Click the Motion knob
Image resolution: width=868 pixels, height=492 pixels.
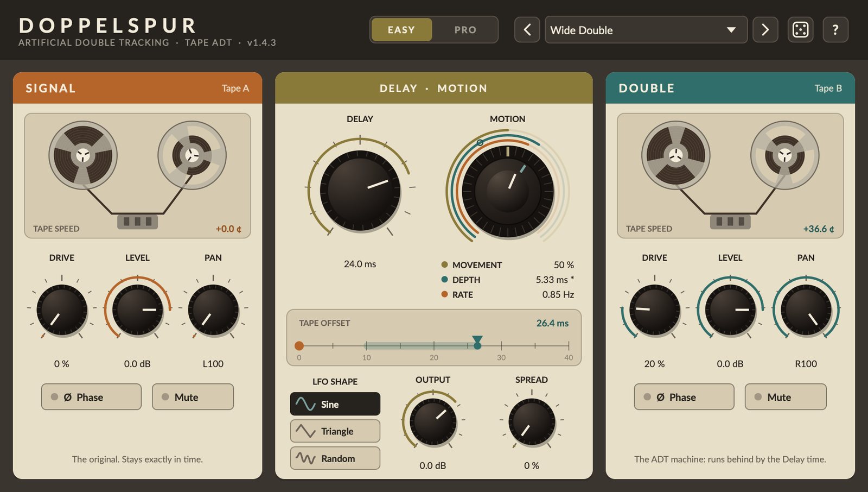(x=508, y=191)
